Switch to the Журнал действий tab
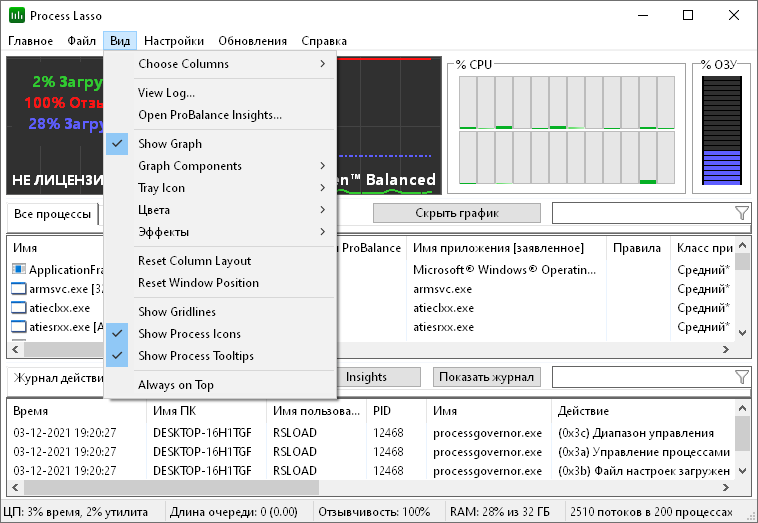This screenshot has height=523, width=758. [57, 378]
